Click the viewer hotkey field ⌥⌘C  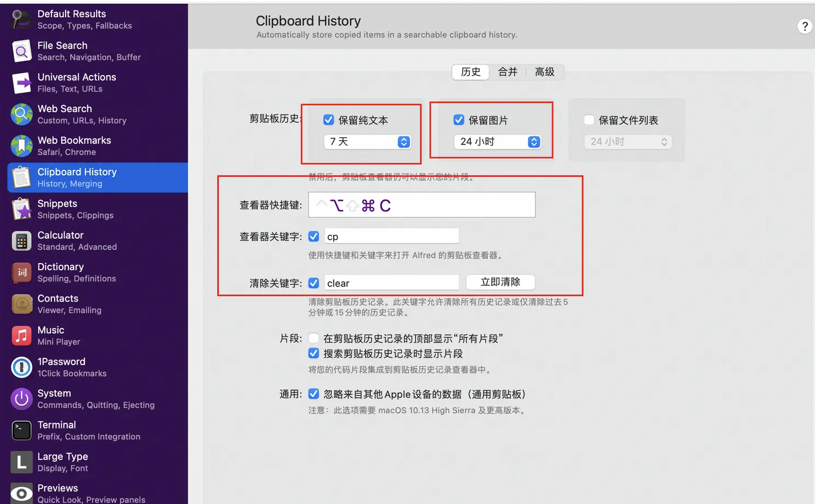422,205
